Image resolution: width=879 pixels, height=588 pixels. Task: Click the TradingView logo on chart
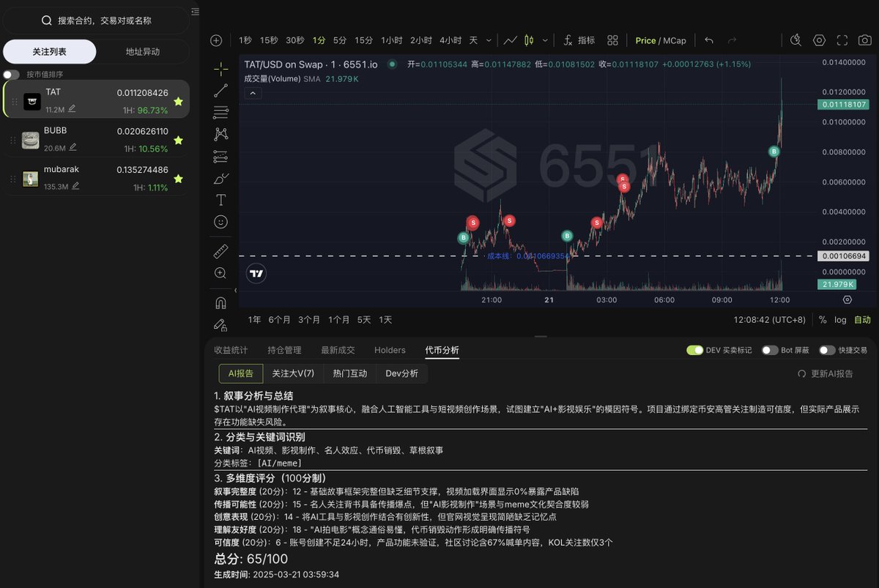click(x=256, y=274)
